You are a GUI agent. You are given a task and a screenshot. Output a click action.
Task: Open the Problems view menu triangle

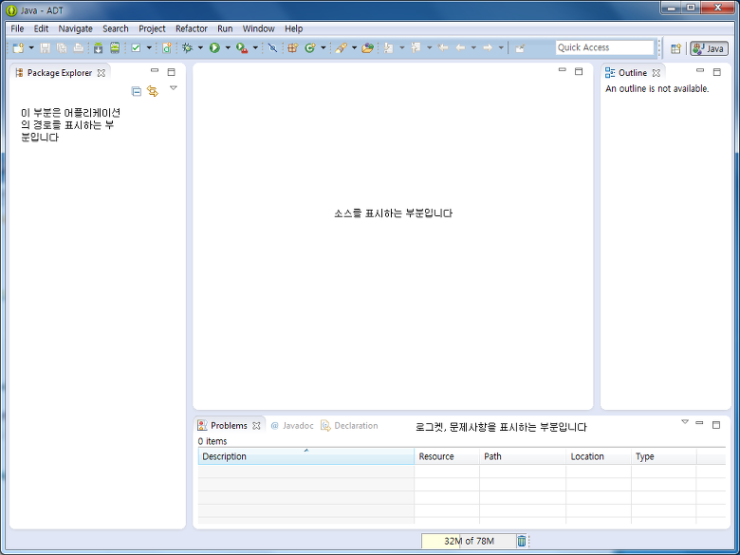tap(685, 421)
